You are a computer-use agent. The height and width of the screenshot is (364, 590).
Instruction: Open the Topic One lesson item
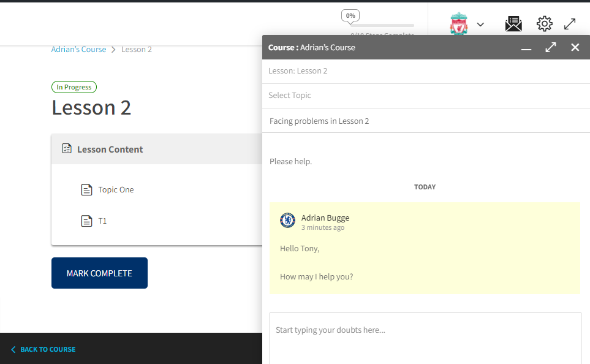point(116,190)
